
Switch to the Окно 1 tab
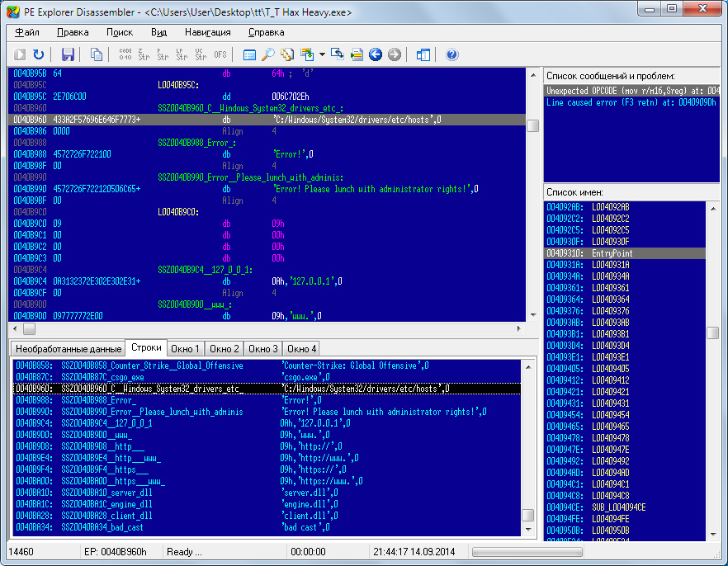[185, 348]
